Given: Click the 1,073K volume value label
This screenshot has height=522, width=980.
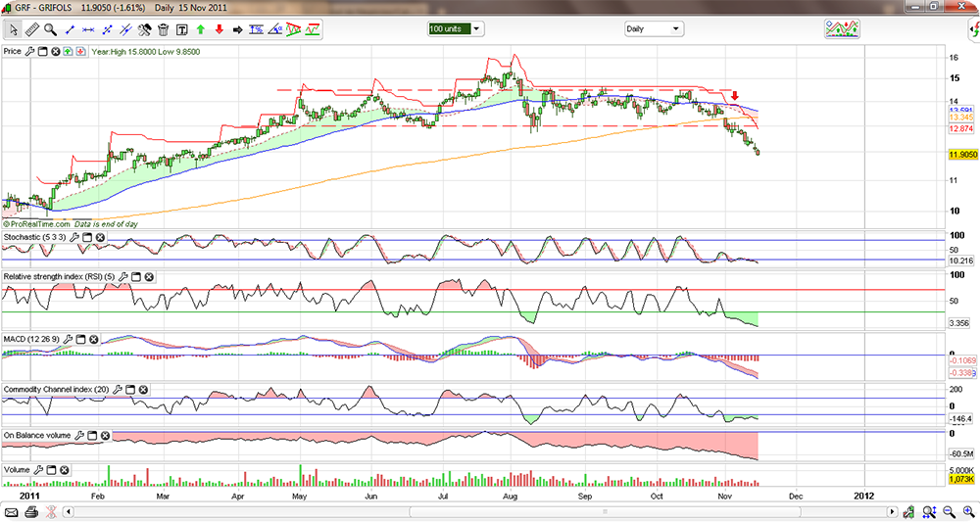Looking at the screenshot, I should click(x=960, y=479).
